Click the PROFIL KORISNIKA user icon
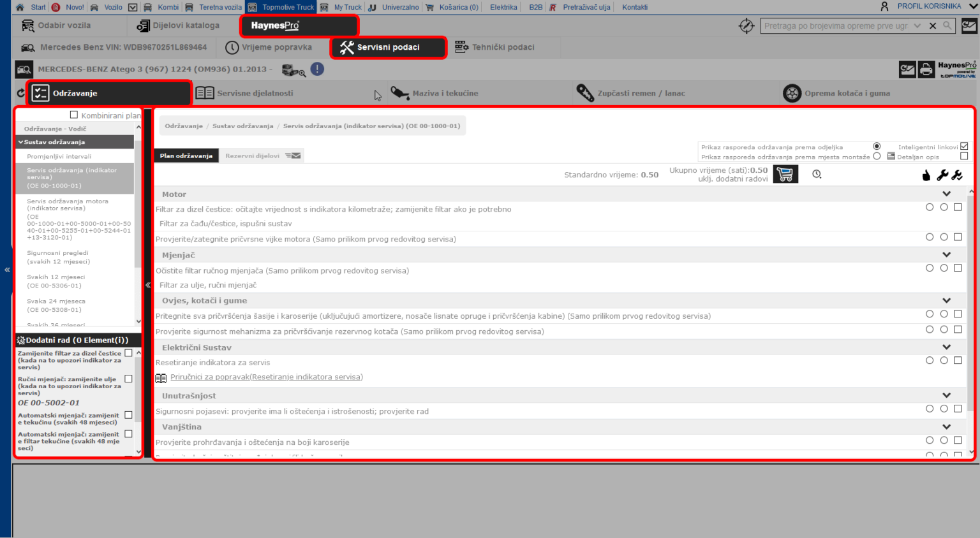Image resolution: width=980 pixels, height=538 pixels. point(884,6)
